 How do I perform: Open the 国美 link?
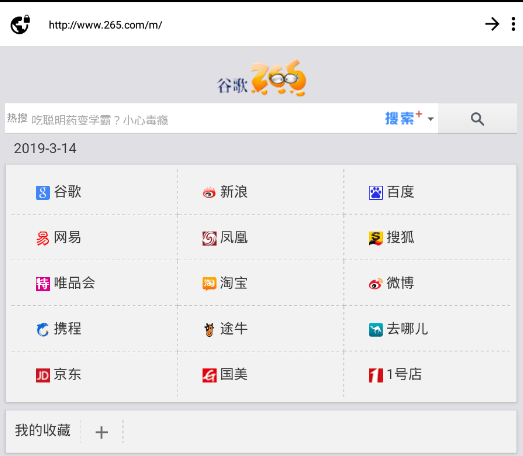pyautogui.click(x=234, y=374)
